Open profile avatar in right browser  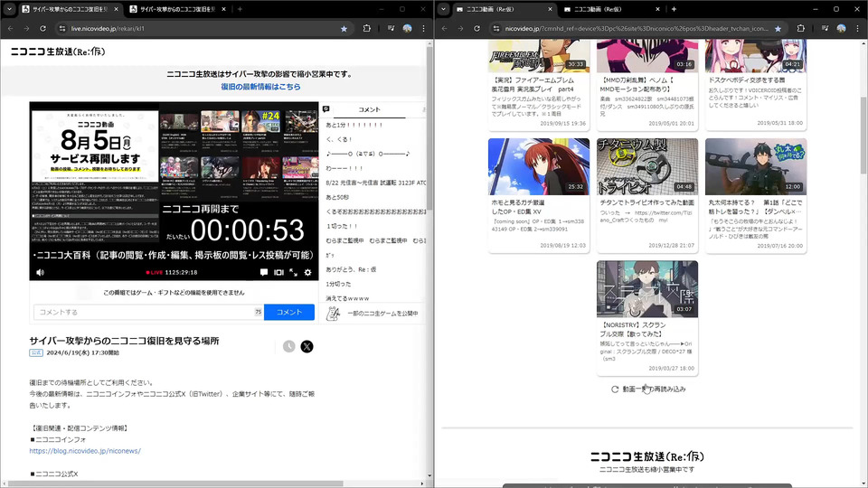click(842, 28)
